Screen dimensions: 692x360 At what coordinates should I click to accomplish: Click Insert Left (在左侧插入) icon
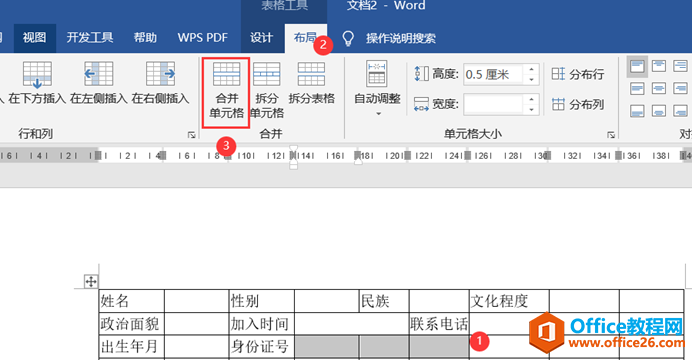[x=98, y=74]
